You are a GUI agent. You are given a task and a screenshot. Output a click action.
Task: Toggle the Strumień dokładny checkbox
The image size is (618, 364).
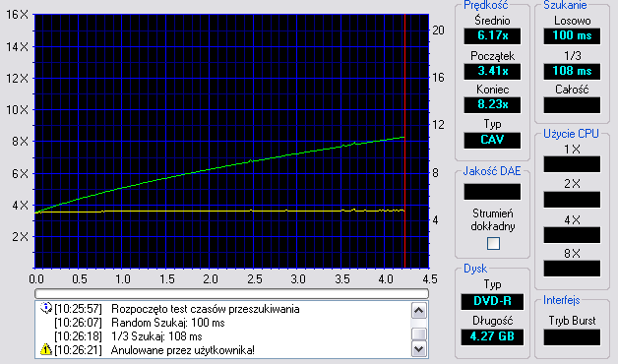493,243
